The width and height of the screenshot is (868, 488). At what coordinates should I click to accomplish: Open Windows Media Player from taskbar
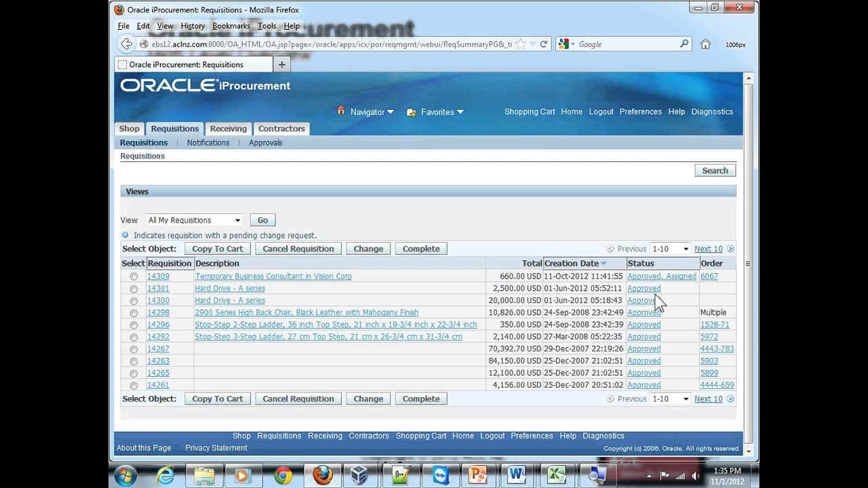click(x=242, y=475)
